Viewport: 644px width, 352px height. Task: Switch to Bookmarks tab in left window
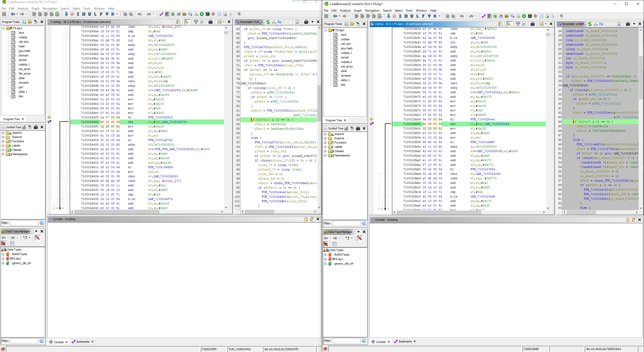[x=83, y=342]
